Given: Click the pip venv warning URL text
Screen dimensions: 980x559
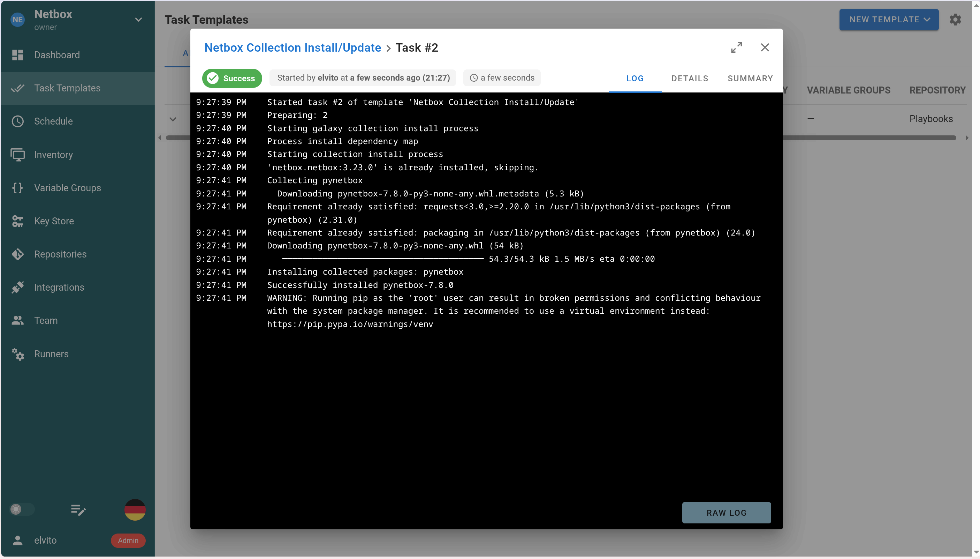Looking at the screenshot, I should pos(350,324).
